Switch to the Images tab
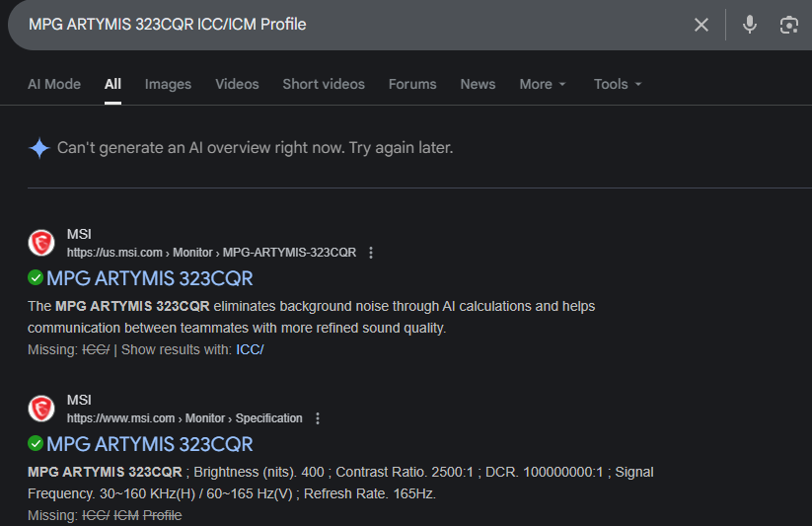The height and width of the screenshot is (526, 812). (x=168, y=84)
